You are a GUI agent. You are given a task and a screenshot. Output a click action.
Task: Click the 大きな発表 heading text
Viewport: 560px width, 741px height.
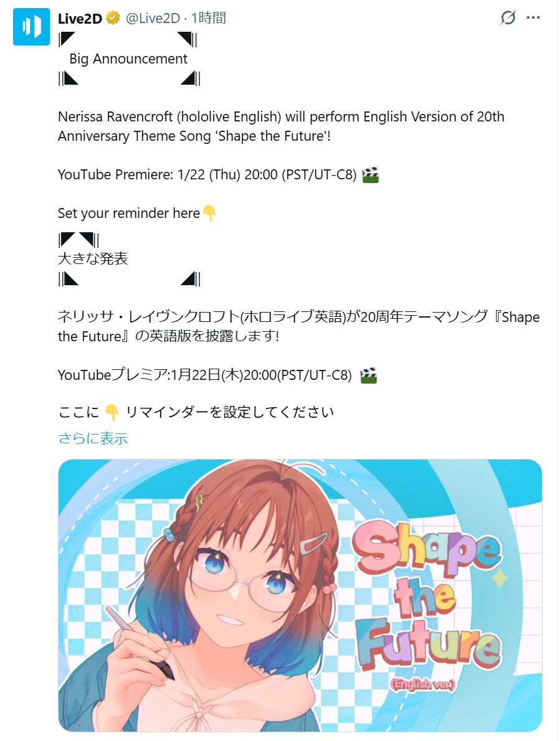[93, 258]
